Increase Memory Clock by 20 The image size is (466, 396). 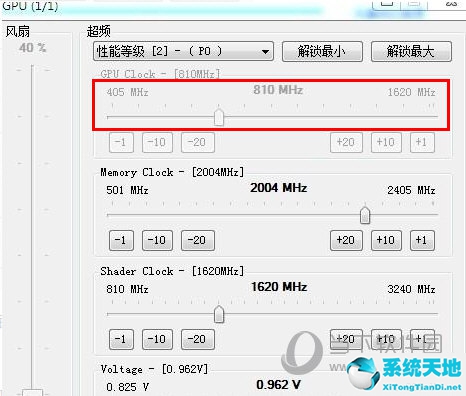[346, 240]
